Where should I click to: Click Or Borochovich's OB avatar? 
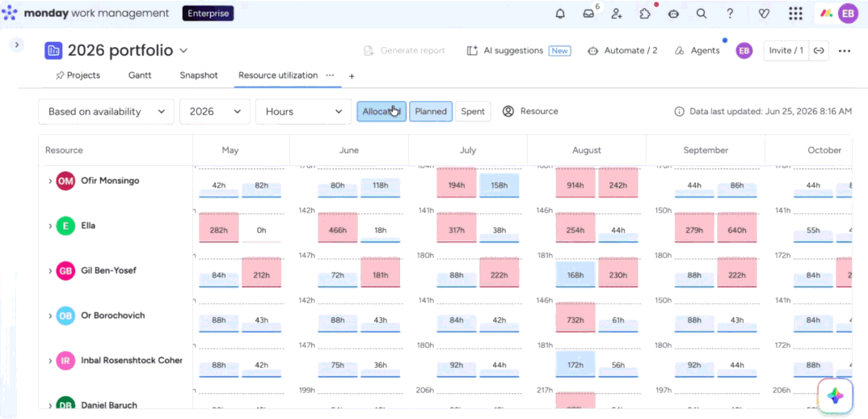click(x=65, y=315)
